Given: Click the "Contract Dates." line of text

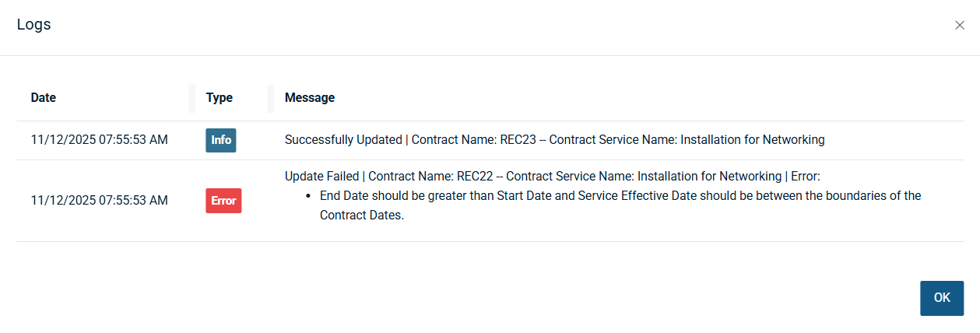Looking at the screenshot, I should coord(362,216).
